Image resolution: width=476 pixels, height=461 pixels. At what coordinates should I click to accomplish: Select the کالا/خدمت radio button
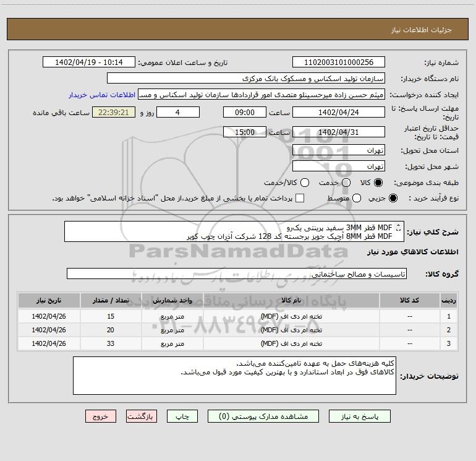pyautogui.click(x=305, y=183)
